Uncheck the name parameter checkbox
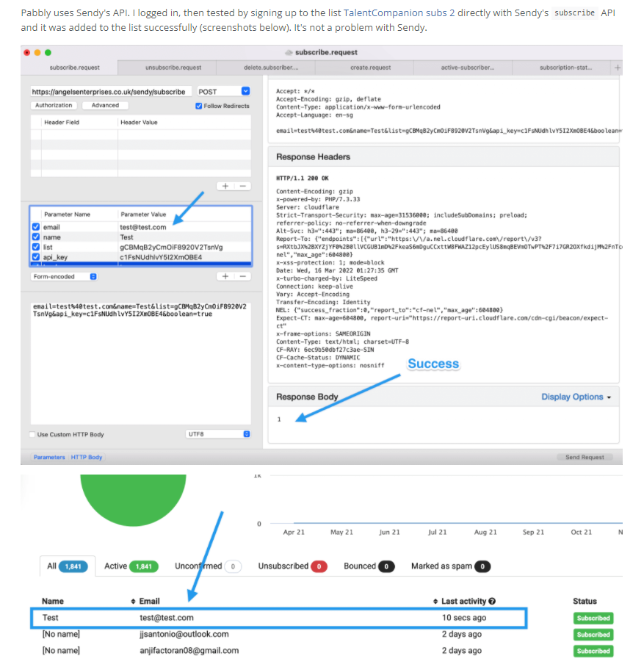Image resolution: width=644 pixels, height=667 pixels. click(x=36, y=237)
